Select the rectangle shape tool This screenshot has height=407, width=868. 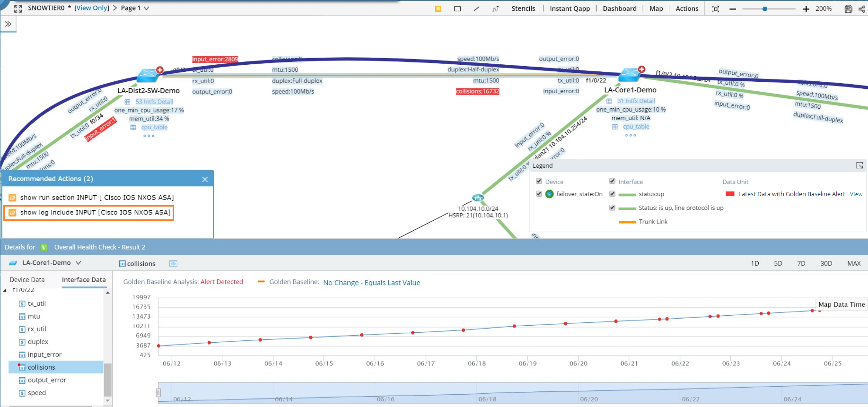(x=457, y=9)
